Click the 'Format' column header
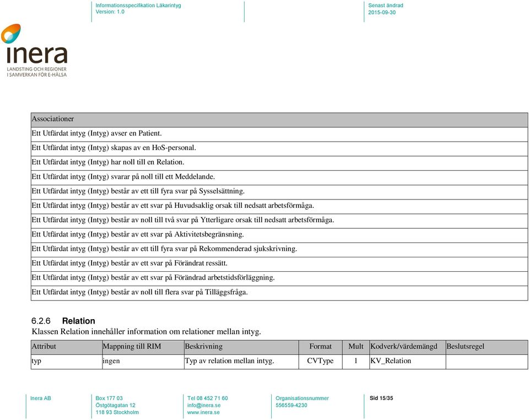This screenshot has height=420, width=529. point(321,347)
